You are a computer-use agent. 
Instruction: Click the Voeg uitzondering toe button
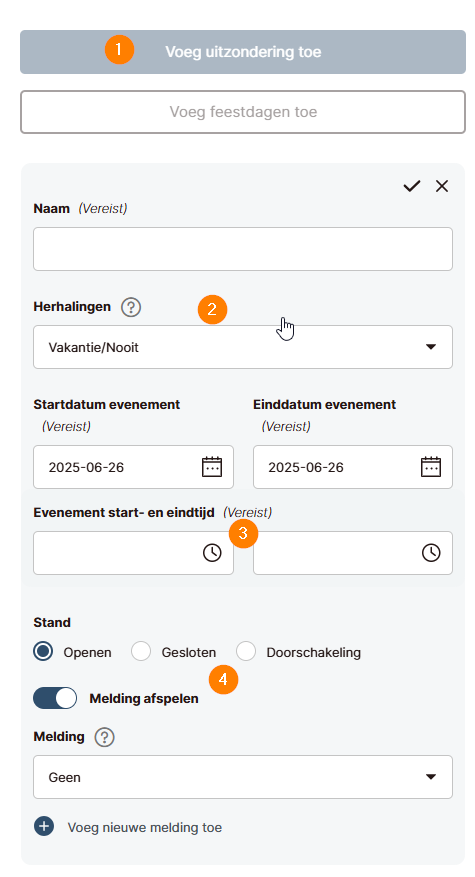(243, 52)
